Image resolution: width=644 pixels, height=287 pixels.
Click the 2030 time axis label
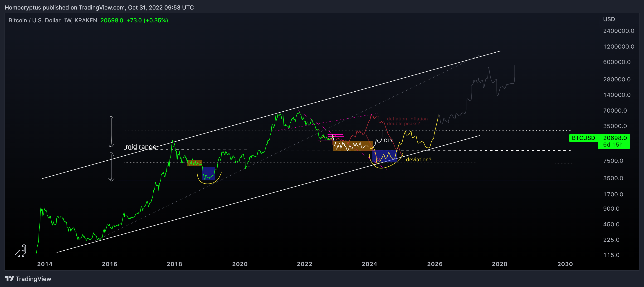tap(565, 264)
